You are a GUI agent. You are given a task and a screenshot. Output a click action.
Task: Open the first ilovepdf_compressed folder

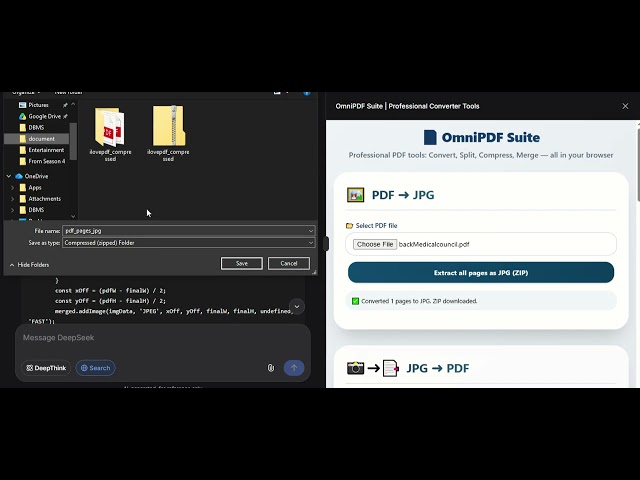tap(110, 133)
